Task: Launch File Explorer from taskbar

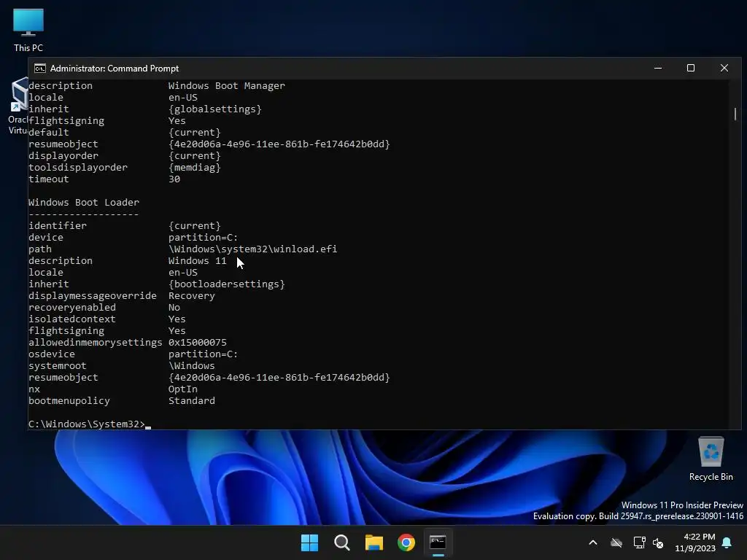Action: click(x=374, y=542)
